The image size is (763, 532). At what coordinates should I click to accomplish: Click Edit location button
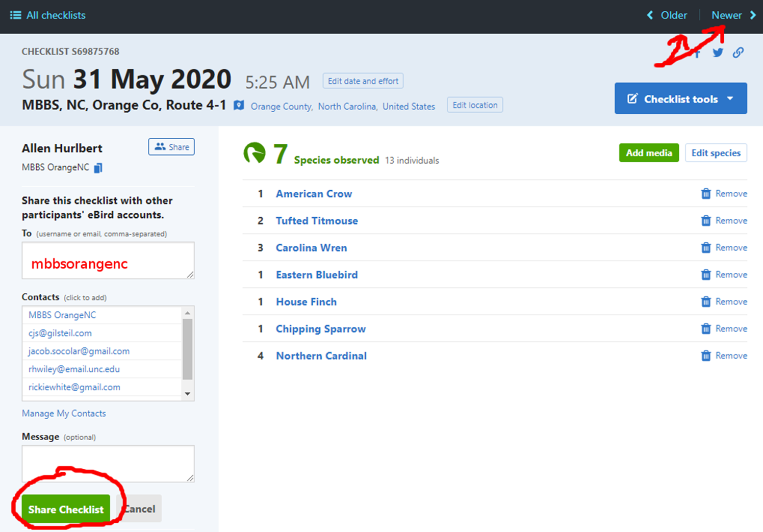(475, 105)
